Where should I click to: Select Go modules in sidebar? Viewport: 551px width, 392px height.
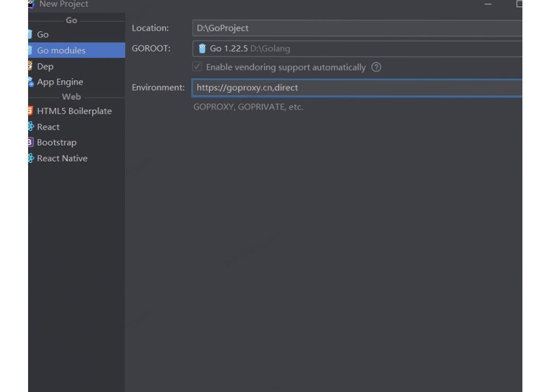click(77, 50)
